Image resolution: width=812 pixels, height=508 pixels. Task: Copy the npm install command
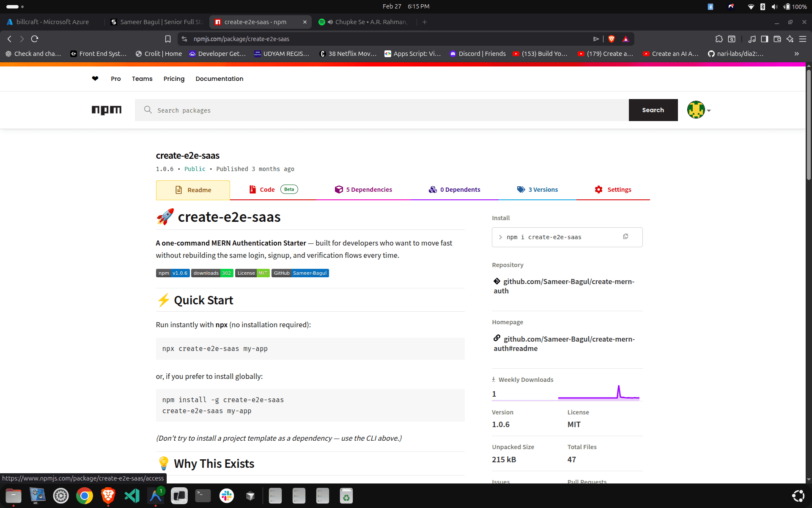pos(626,236)
